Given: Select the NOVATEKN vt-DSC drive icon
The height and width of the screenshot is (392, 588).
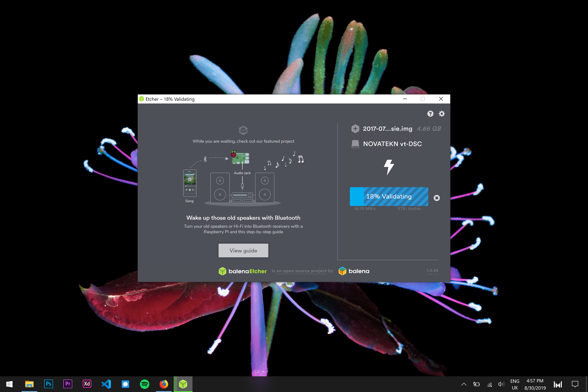Looking at the screenshot, I should click(355, 144).
